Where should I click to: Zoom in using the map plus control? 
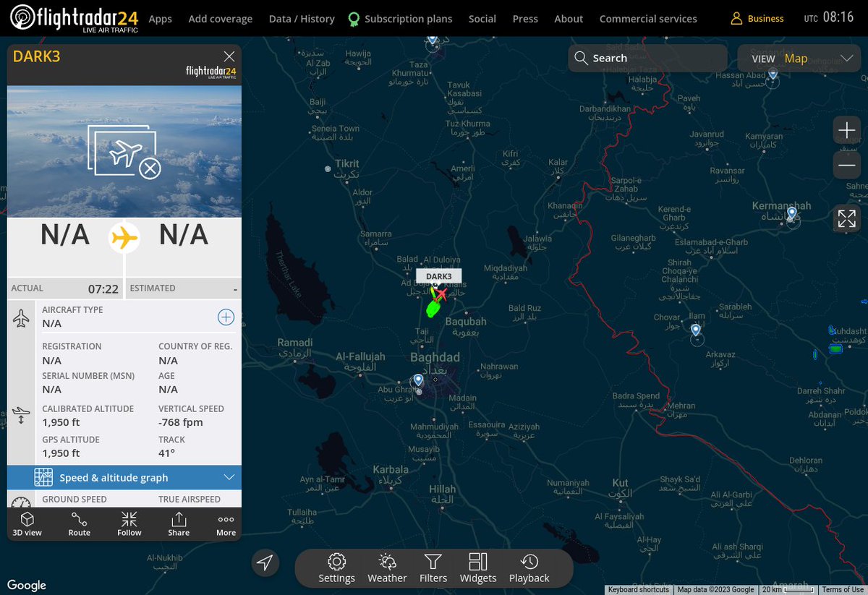point(846,130)
